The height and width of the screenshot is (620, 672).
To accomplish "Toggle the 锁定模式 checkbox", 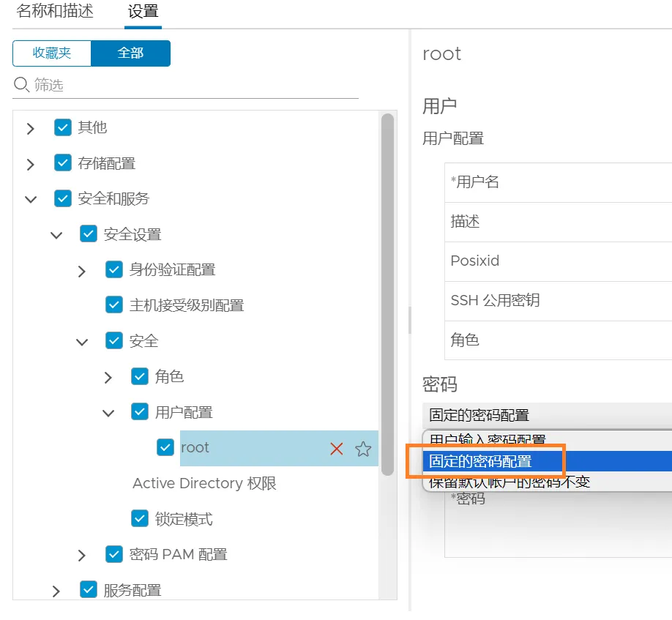I will pyautogui.click(x=140, y=519).
